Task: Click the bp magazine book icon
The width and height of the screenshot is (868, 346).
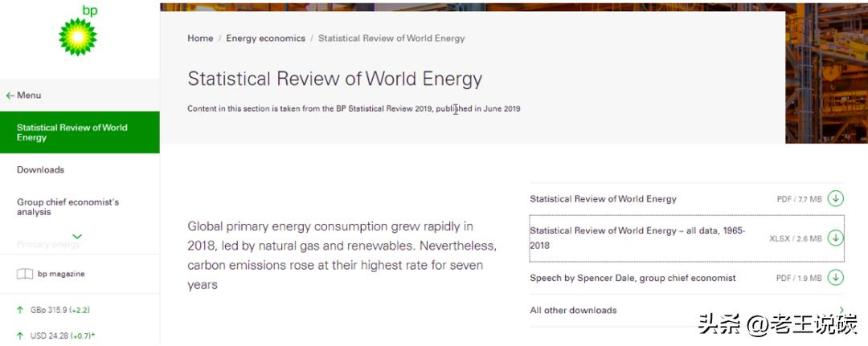Action: (x=25, y=274)
